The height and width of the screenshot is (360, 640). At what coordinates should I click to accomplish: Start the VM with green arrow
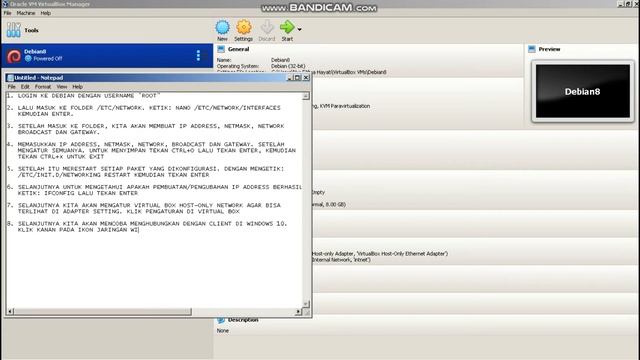(x=287, y=27)
